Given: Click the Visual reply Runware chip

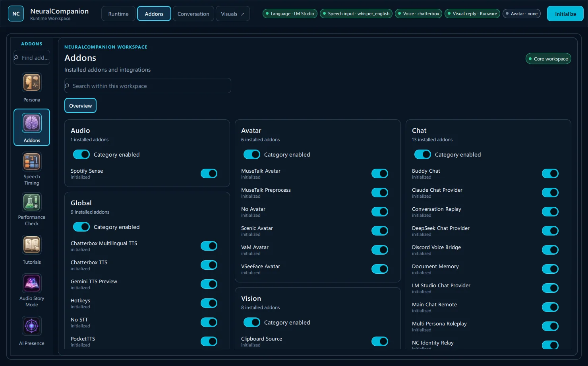Looking at the screenshot, I should point(472,14).
